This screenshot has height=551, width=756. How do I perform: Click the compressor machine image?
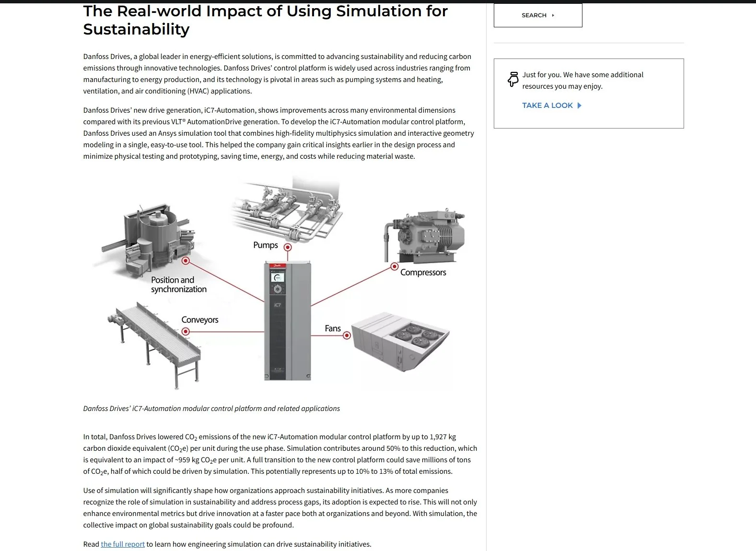click(425, 235)
